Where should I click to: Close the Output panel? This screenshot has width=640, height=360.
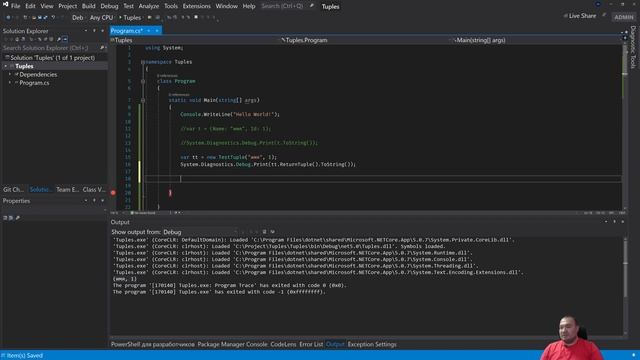coord(623,222)
